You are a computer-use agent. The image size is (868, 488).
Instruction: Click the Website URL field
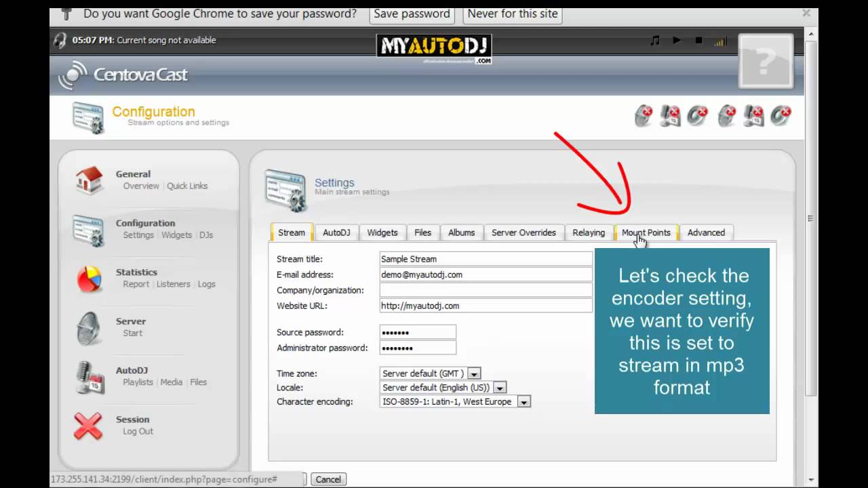tap(486, 306)
